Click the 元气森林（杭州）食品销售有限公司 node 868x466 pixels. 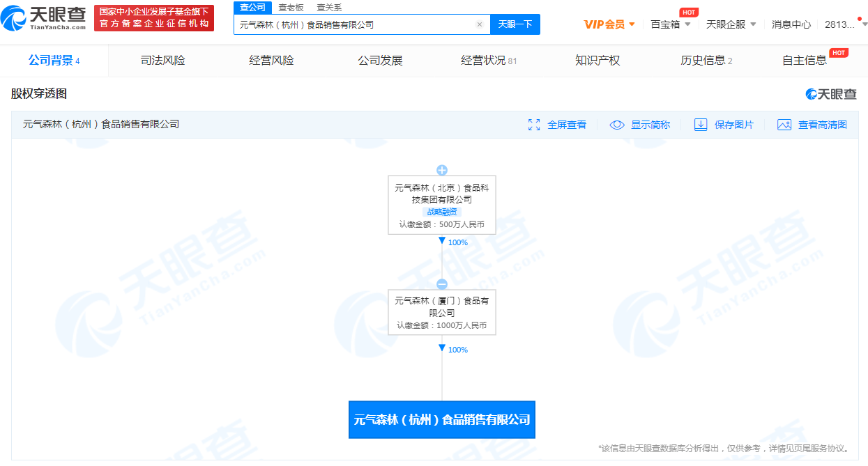[442, 419]
